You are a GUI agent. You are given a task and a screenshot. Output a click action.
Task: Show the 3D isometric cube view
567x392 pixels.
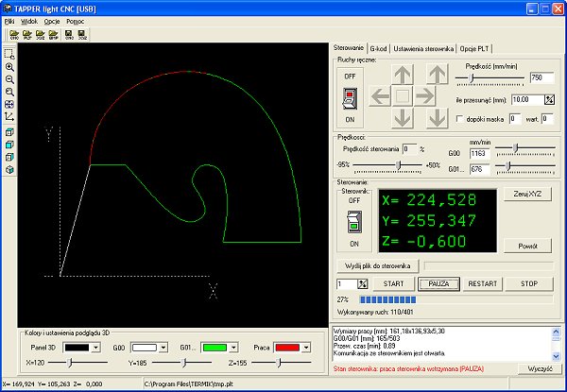click(x=9, y=170)
